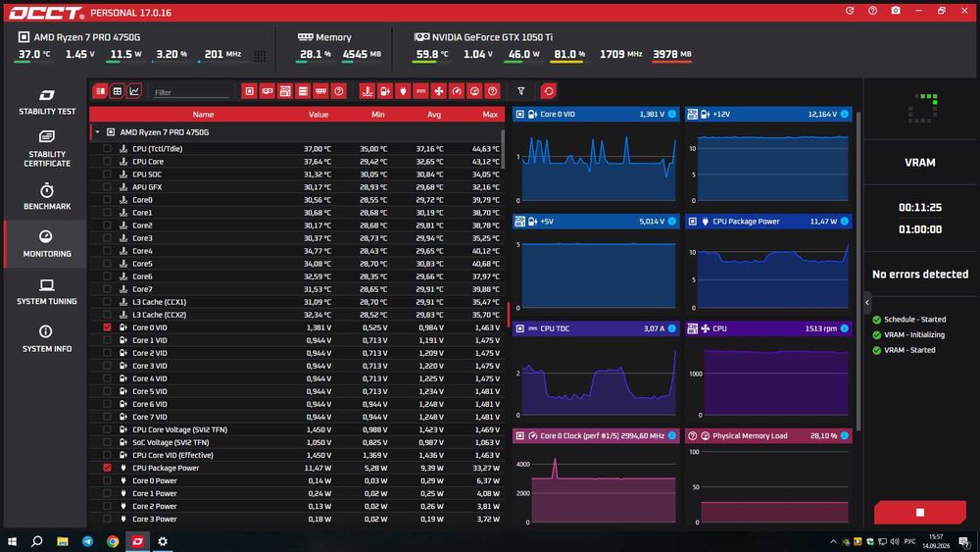Select the Core 7 VID row text
This screenshot has height=552, width=980.
click(x=149, y=417)
